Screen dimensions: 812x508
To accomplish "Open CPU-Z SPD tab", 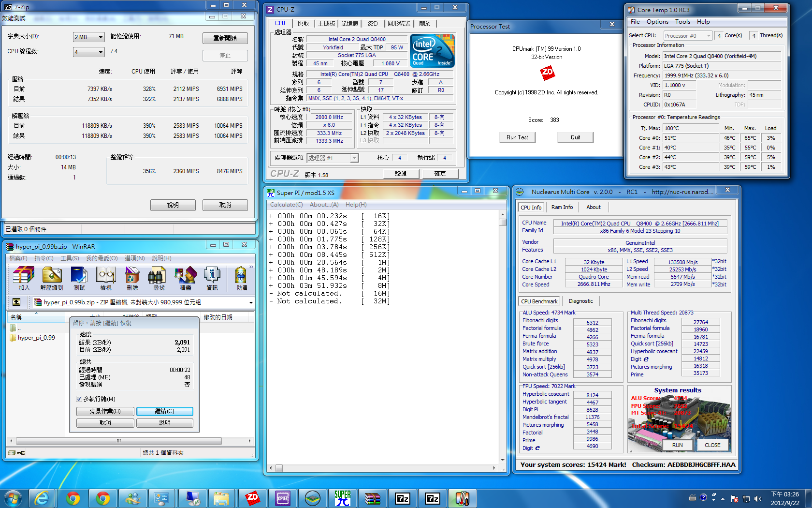I will [373, 23].
